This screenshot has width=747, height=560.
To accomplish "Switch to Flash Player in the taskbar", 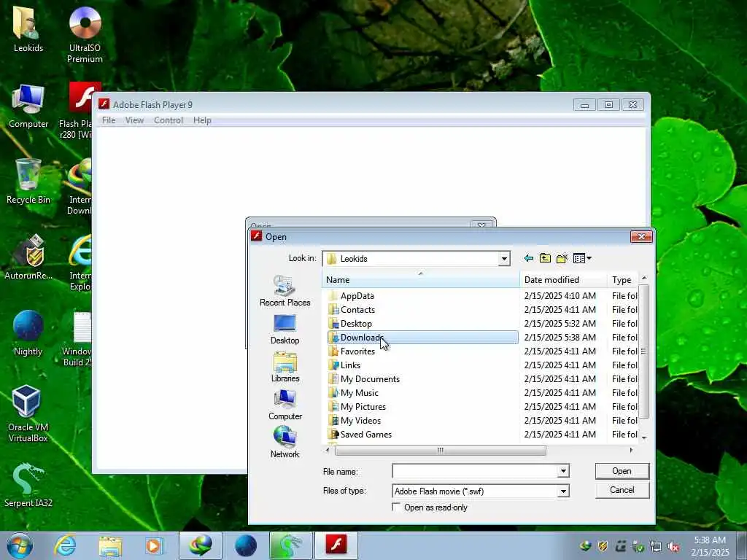I will [336, 545].
